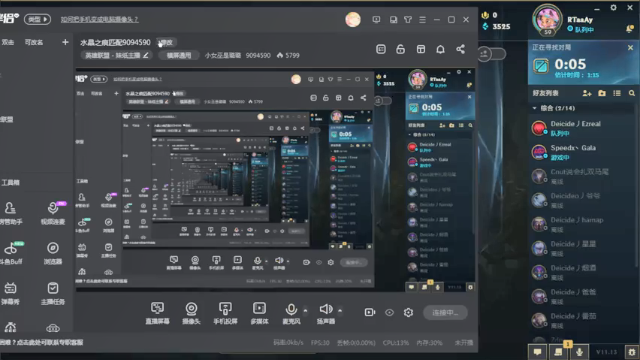The image size is (640, 360).
Task: Toggle the eye preview visibility icon
Action: pyautogui.click(x=389, y=312)
